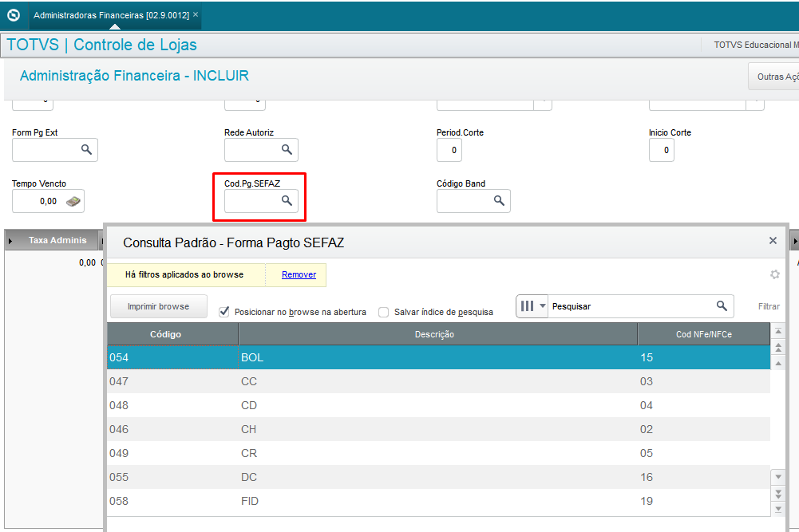This screenshot has height=532, width=799.
Task: Select row 049 CR
Action: [x=439, y=453]
